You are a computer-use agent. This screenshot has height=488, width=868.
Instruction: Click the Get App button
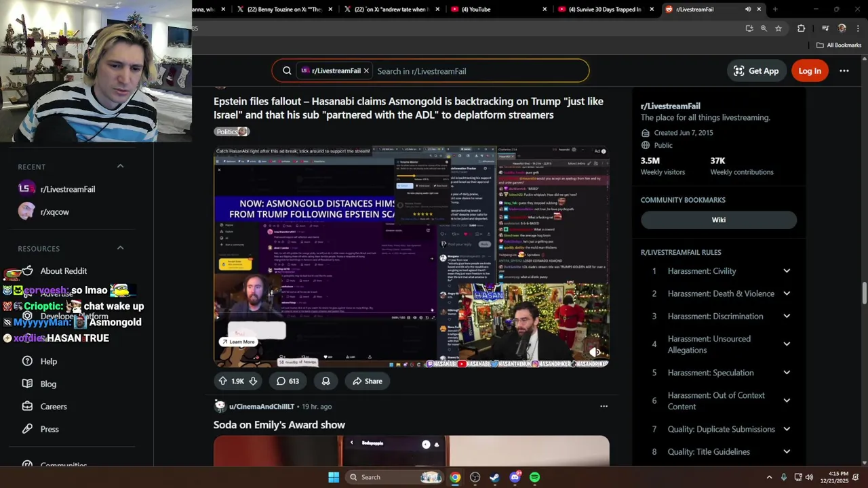tap(756, 70)
